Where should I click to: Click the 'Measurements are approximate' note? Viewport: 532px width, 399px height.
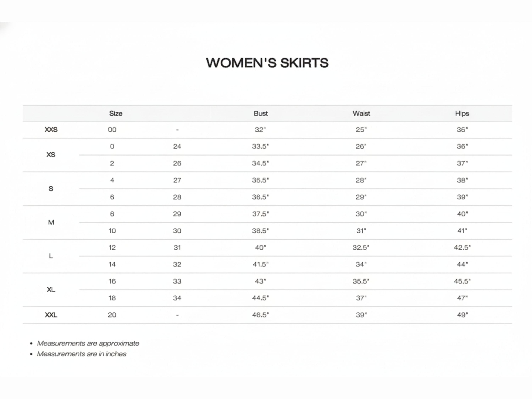pos(88,343)
